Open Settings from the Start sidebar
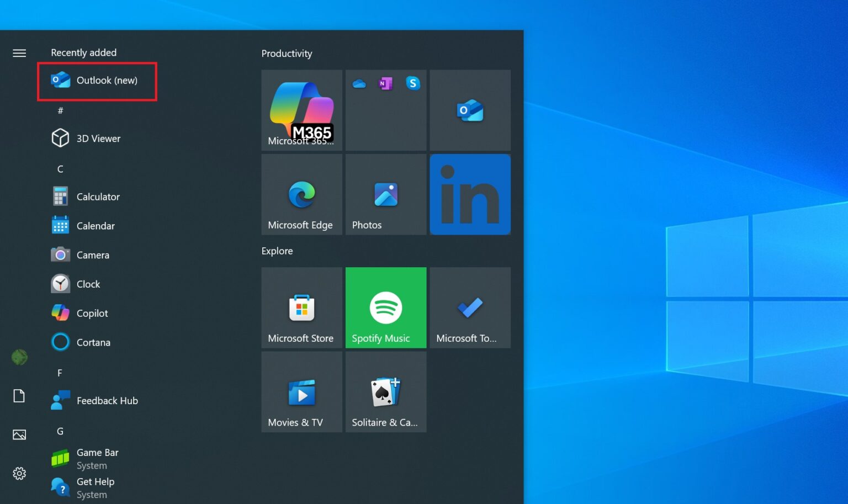Screen dimensions: 848x504 [19, 473]
